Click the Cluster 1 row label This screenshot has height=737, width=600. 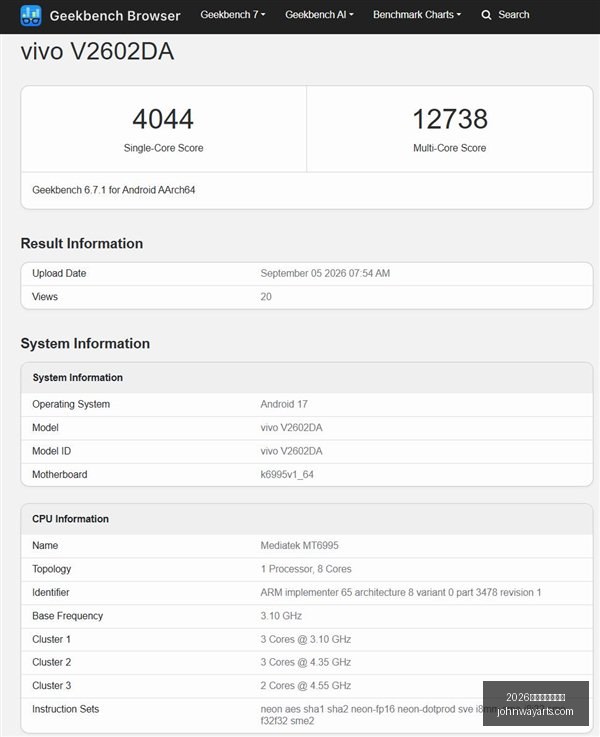(51, 639)
